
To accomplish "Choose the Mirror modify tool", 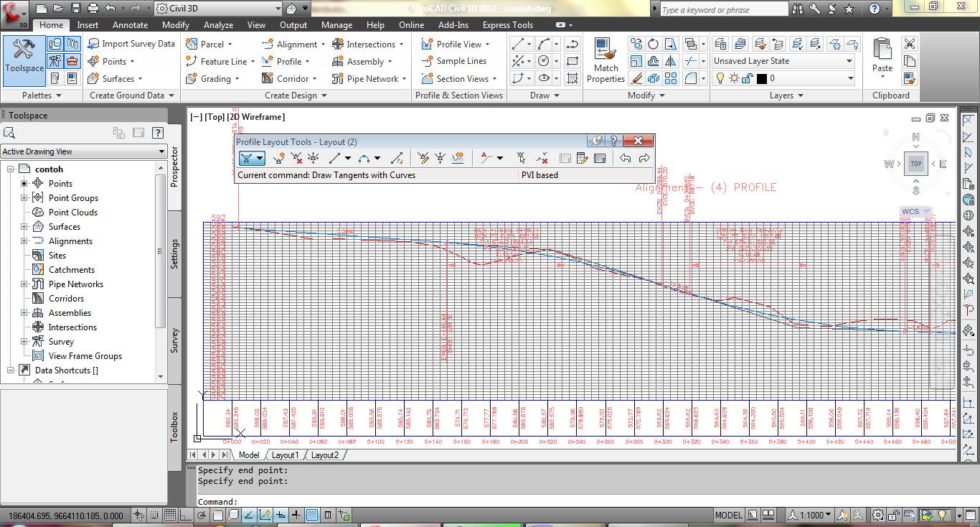I will point(670,61).
